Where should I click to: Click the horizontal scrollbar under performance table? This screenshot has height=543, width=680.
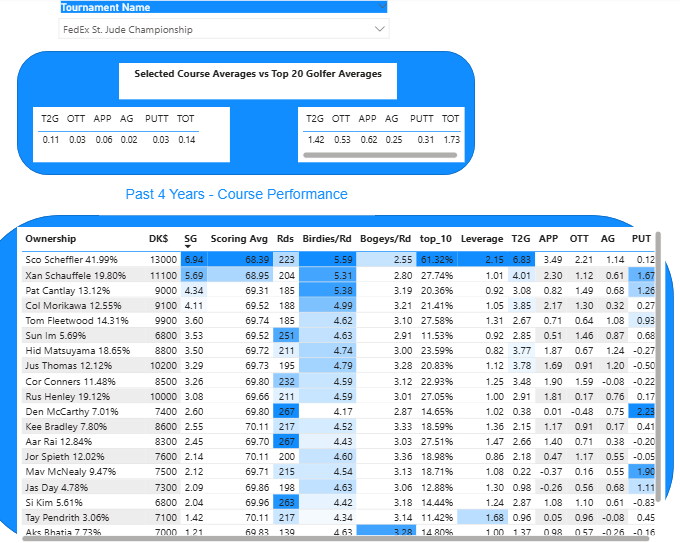coord(336,539)
